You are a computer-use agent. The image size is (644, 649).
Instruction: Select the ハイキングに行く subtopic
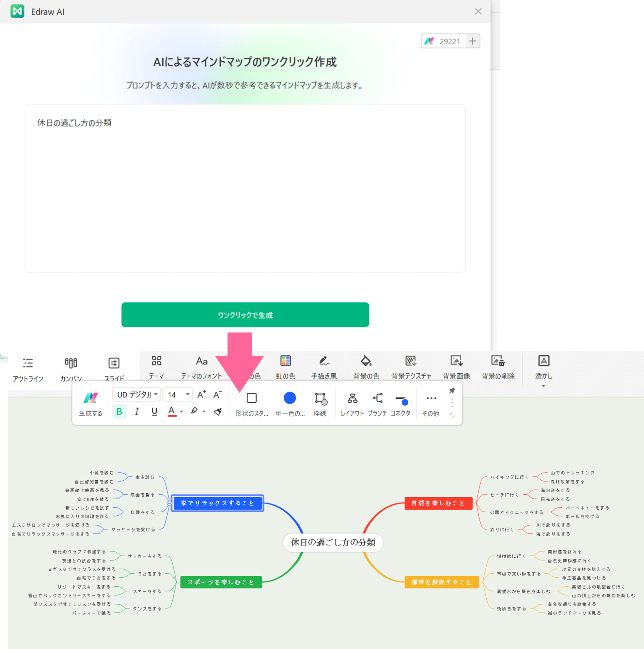tap(509, 477)
